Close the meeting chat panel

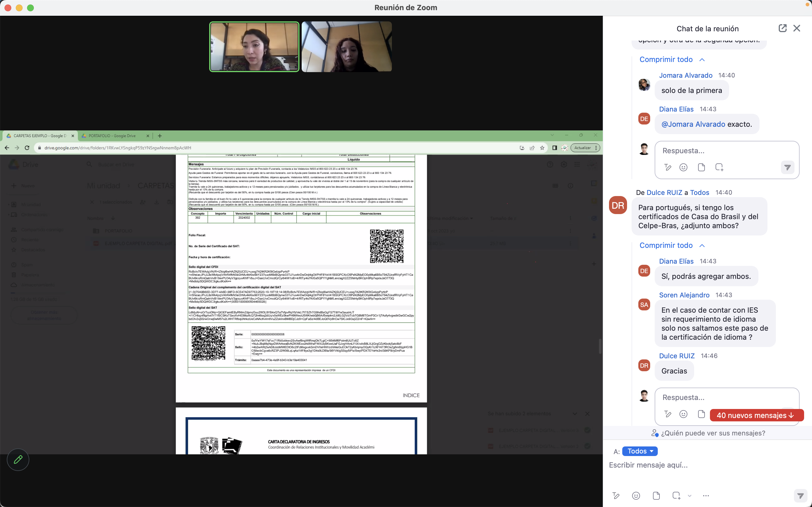click(x=796, y=28)
